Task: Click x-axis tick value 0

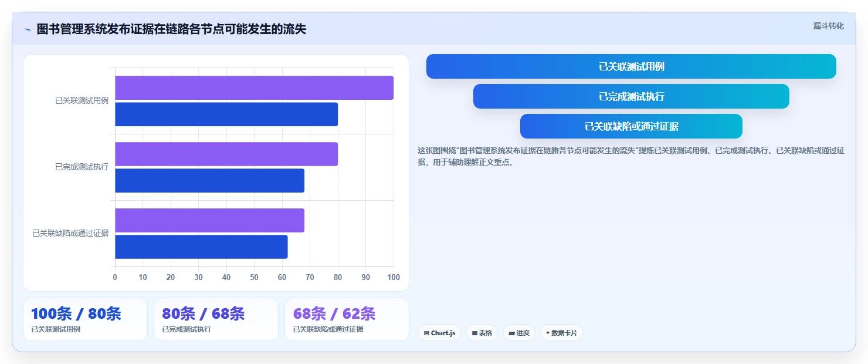Action: tap(115, 277)
